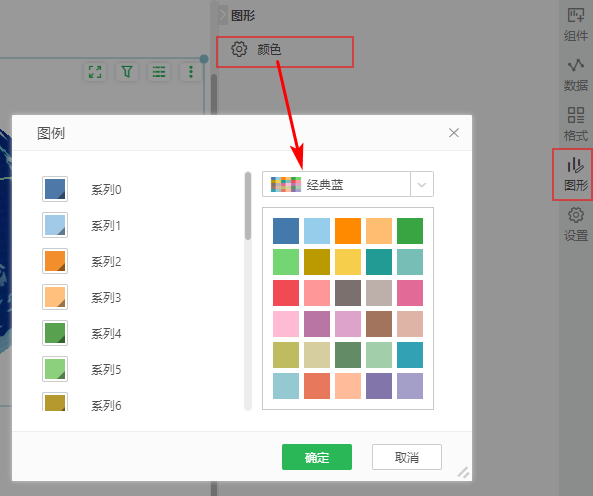The image size is (593, 496).
Task: Pick the olive-khaki palette color in fifth row
Action: (286, 355)
